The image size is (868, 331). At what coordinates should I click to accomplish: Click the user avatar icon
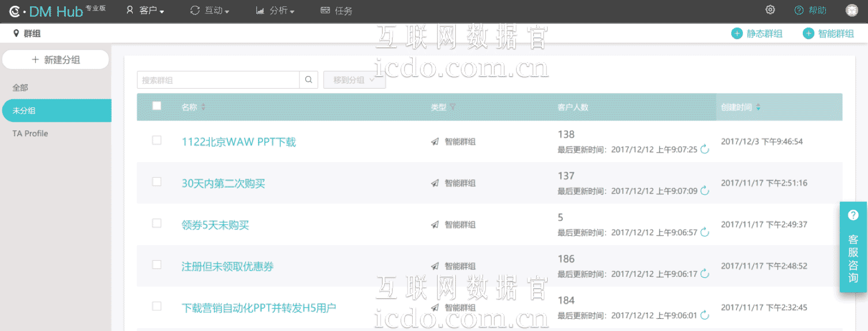pos(851,10)
